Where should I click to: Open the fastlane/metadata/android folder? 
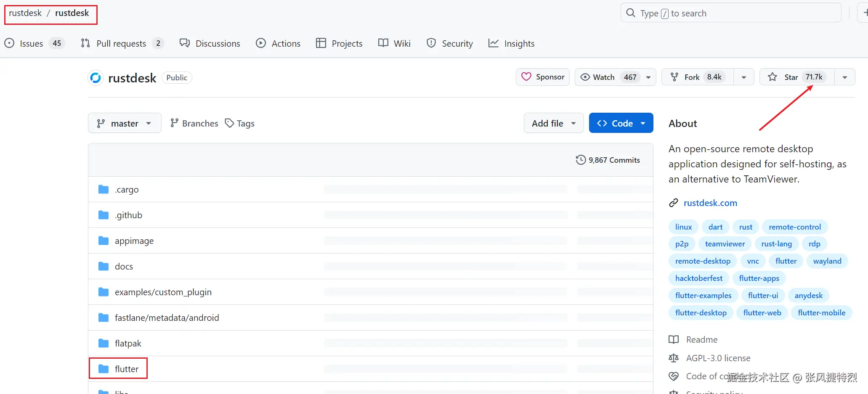point(167,318)
